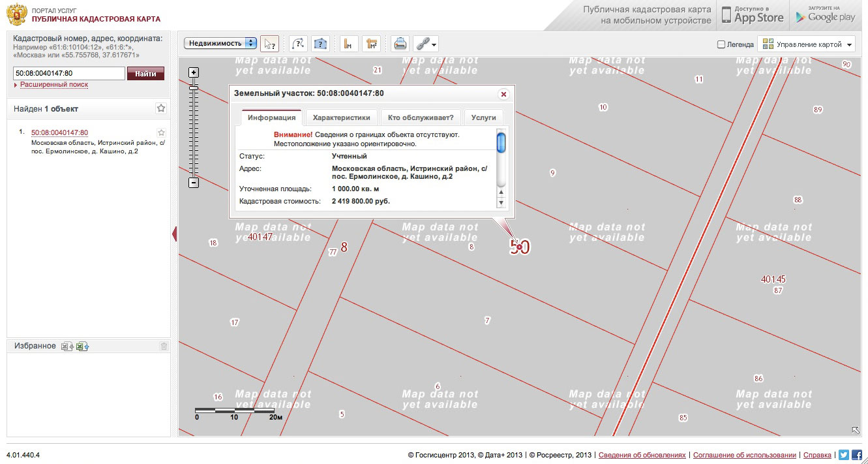Export favorites to Excel file
Viewport: 868px width, 464px height.
[x=67, y=347]
